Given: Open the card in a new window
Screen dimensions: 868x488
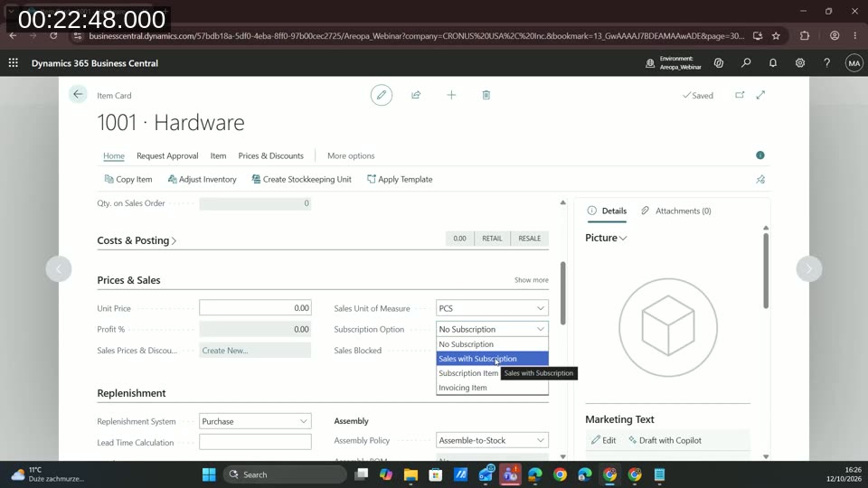Looking at the screenshot, I should pyautogui.click(x=740, y=95).
